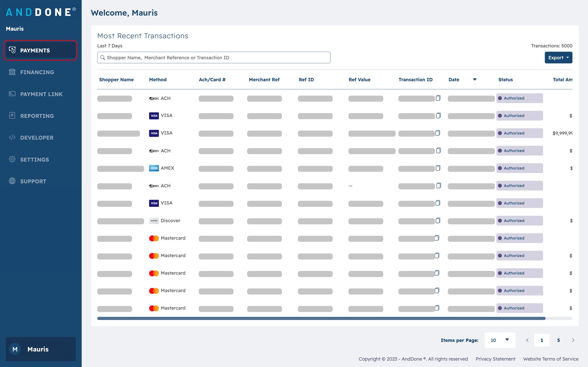This screenshot has height=367, width=588.
Task: Toggle Date column sort order
Action: [x=475, y=79]
